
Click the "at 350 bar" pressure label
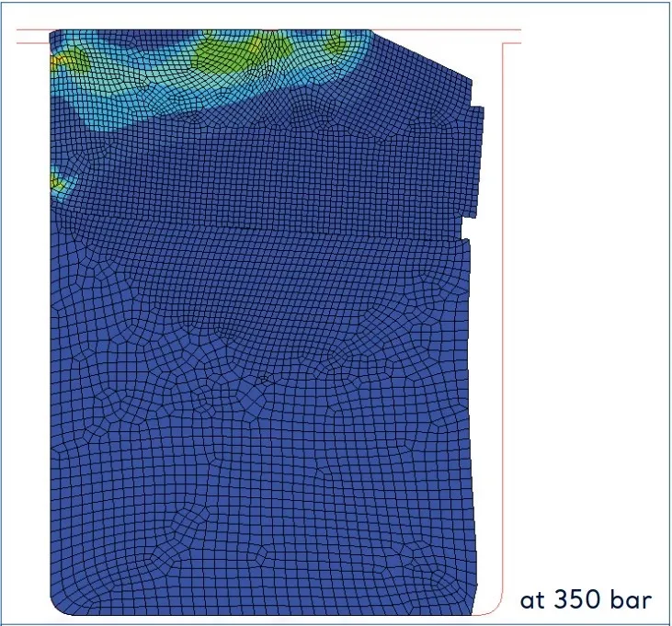click(x=586, y=599)
